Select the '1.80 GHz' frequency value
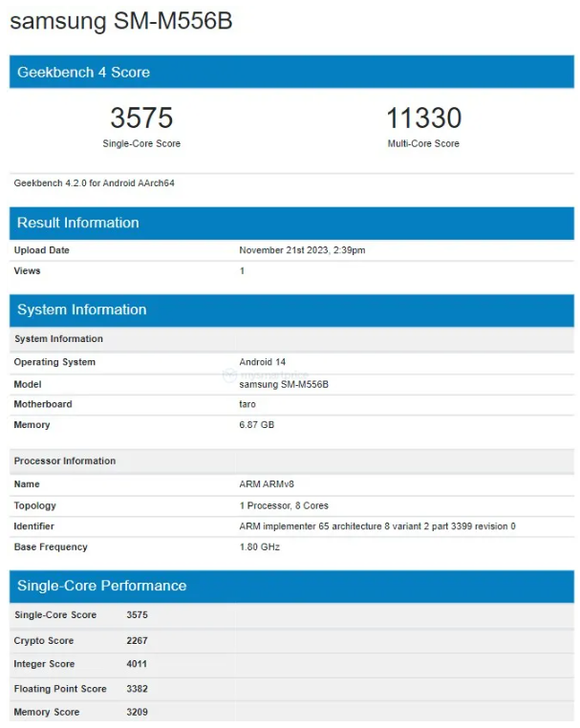Viewport: 580px width, 728px height. [260, 546]
